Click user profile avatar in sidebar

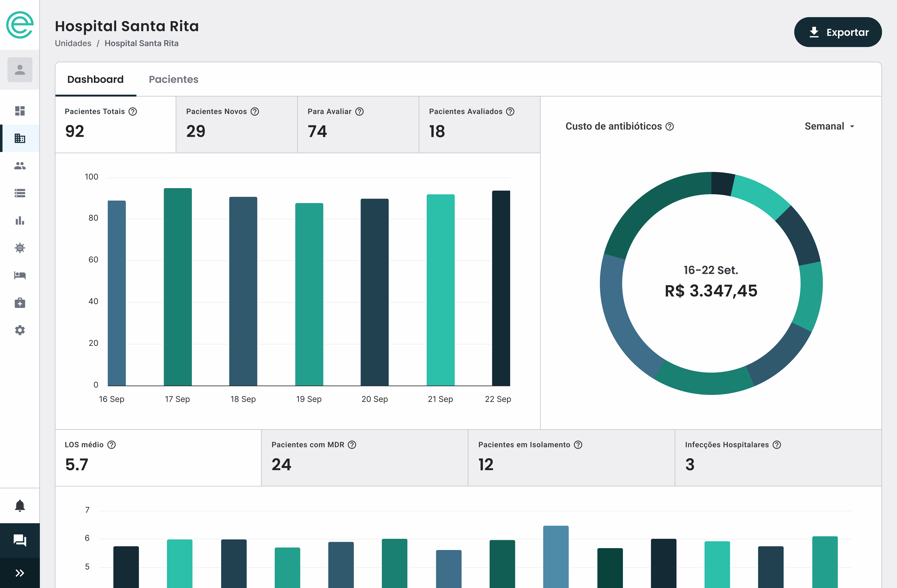(20, 70)
